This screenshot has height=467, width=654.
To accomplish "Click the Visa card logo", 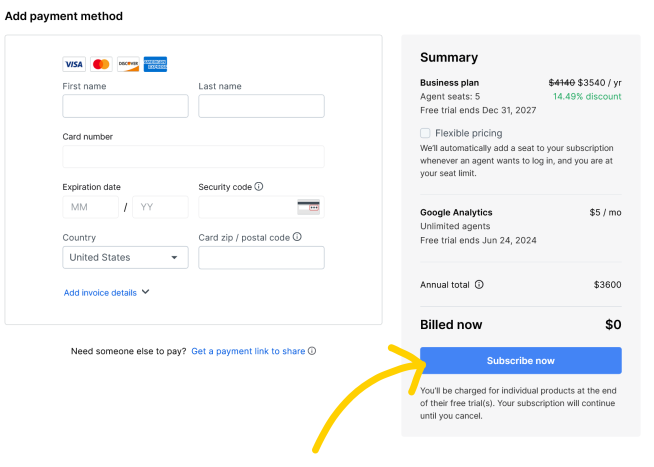I will pos(74,64).
